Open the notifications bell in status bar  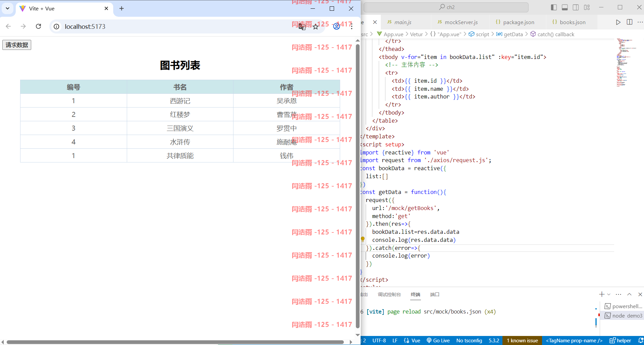(640, 341)
